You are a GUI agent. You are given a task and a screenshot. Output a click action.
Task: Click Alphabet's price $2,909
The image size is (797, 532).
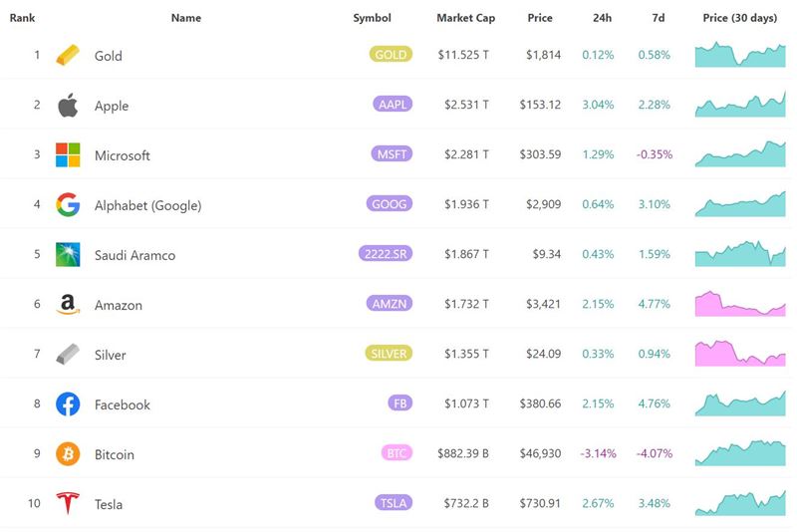543,204
